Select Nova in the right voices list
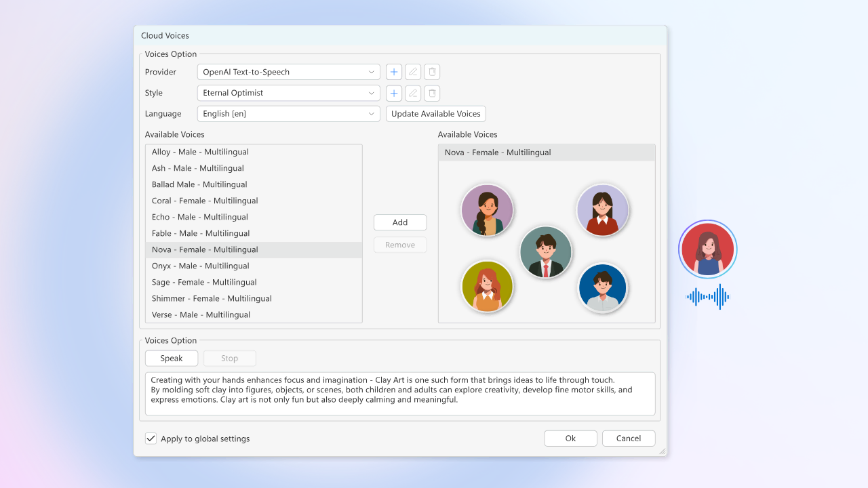The height and width of the screenshot is (488, 868). (498, 152)
